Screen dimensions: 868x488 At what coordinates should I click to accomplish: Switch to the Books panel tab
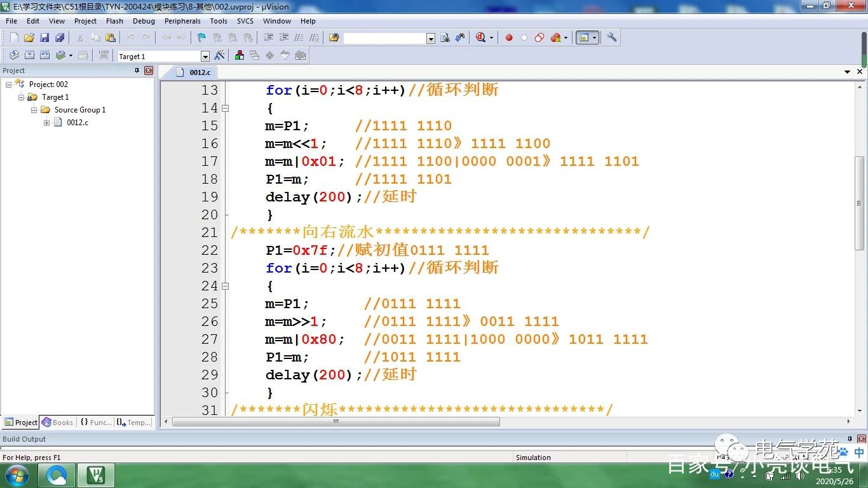(58, 423)
